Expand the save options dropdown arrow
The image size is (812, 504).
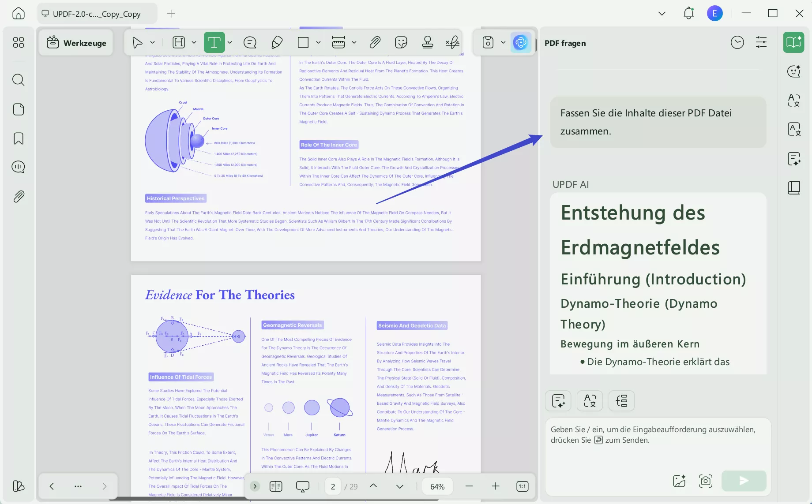coord(503,43)
